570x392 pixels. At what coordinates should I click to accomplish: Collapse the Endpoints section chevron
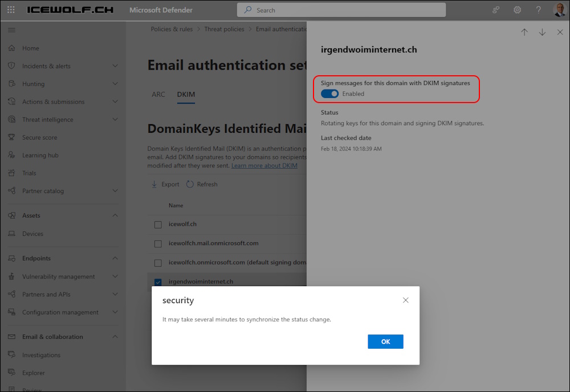115,258
